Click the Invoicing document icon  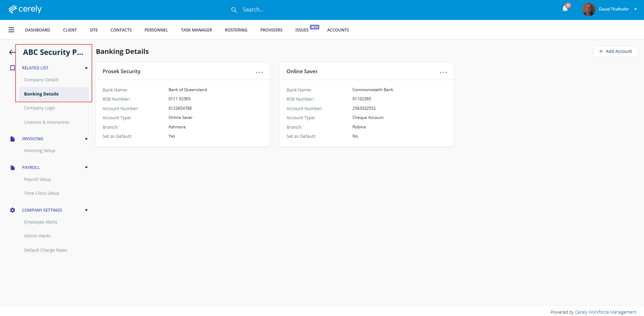point(13,139)
